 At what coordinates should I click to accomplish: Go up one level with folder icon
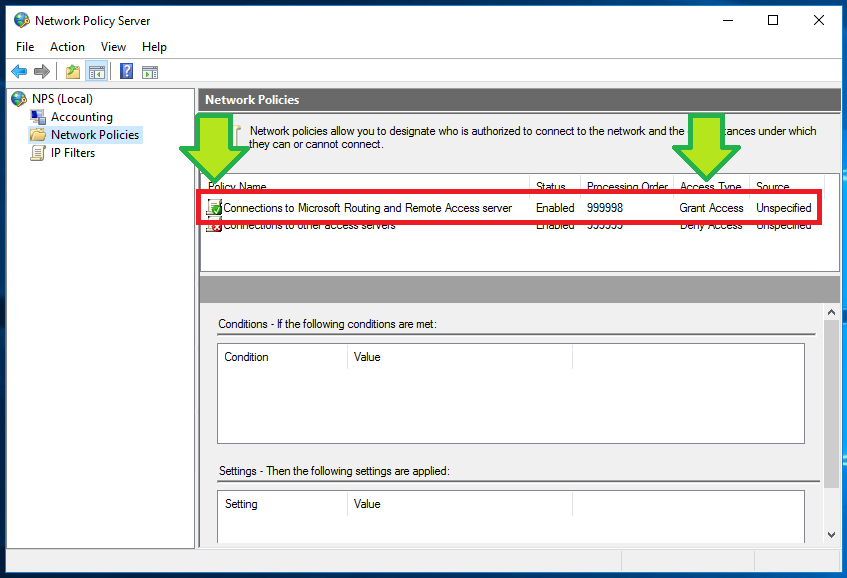(72, 71)
